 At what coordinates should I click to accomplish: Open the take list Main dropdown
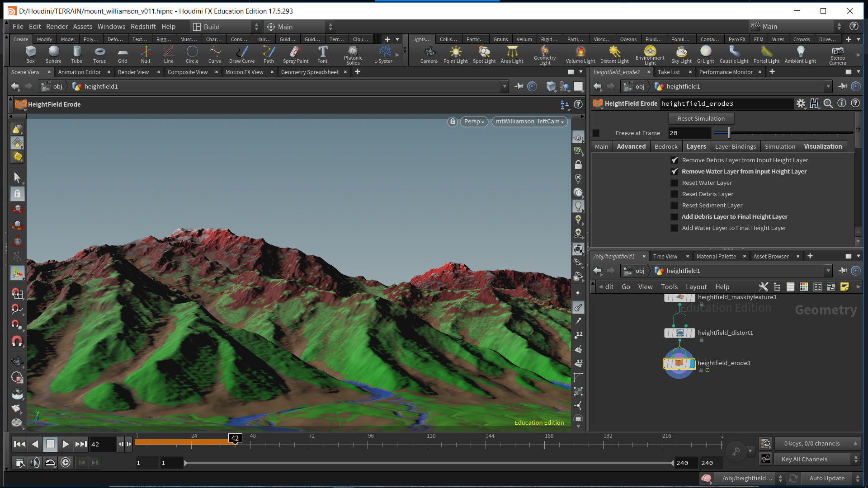[x=797, y=26]
